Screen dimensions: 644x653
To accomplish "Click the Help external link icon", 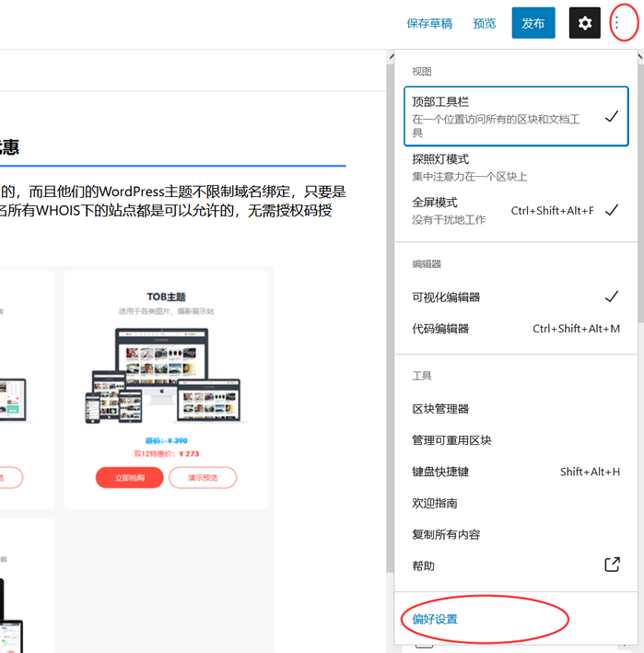I will (x=612, y=565).
